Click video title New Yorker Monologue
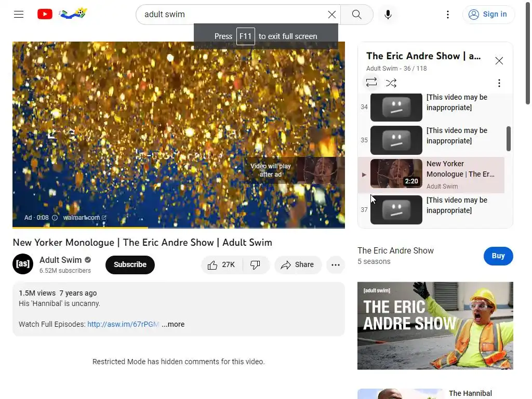This screenshot has width=532, height=399. point(142,243)
